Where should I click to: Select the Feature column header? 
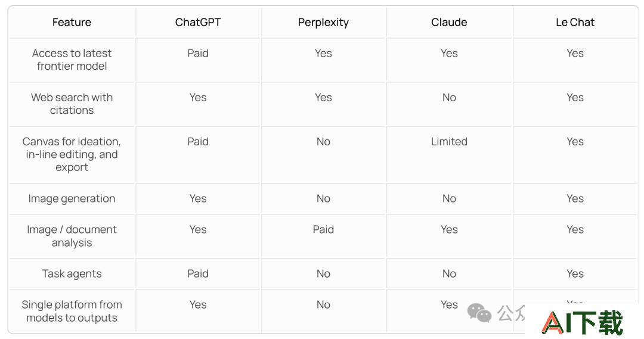tap(72, 22)
